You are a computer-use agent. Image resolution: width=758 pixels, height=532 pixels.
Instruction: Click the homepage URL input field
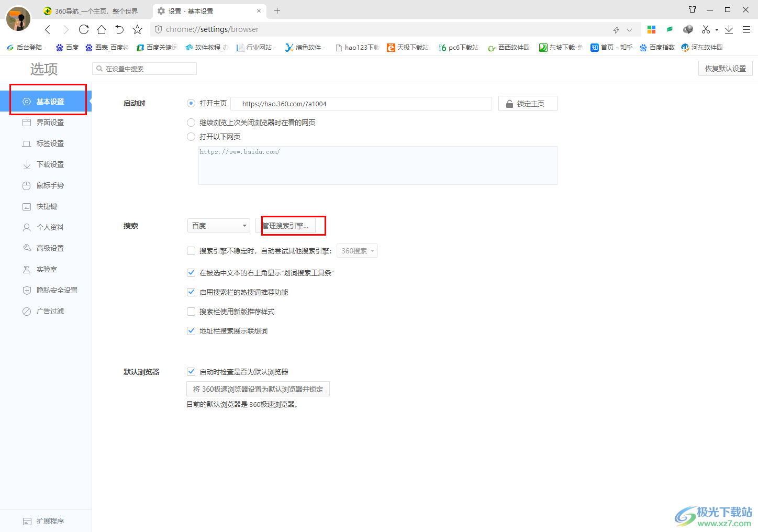tap(361, 104)
